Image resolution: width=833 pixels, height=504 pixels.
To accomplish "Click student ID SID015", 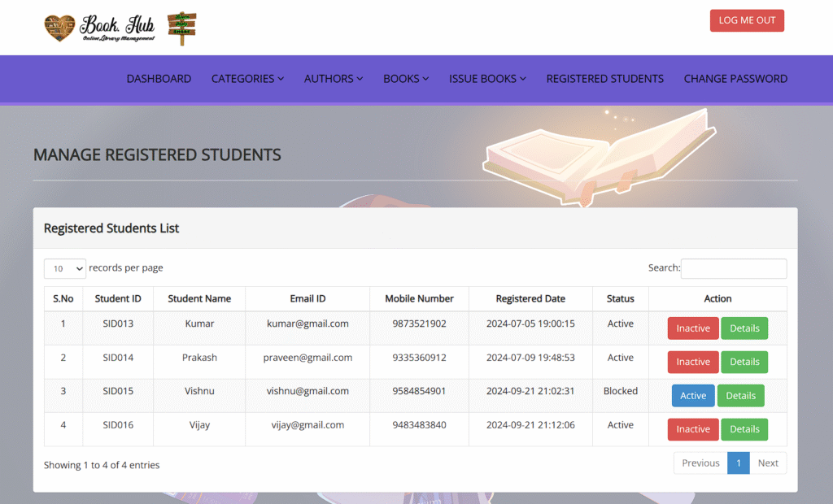I will 118,391.
